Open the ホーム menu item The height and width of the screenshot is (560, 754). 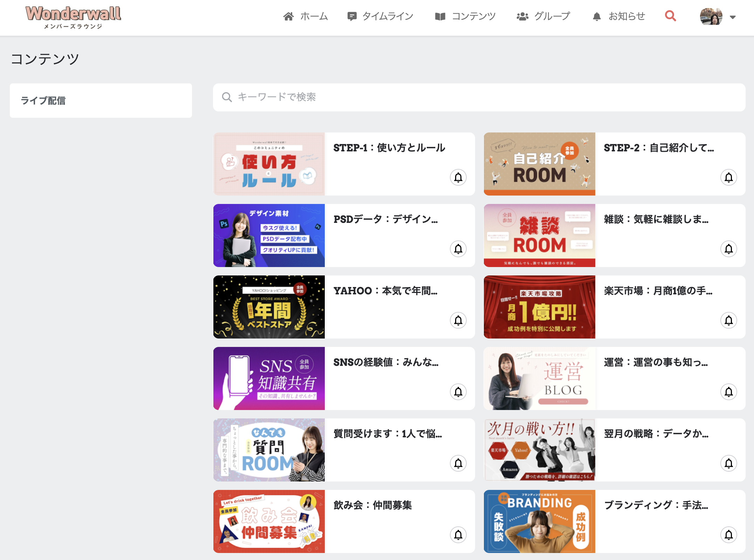point(306,16)
